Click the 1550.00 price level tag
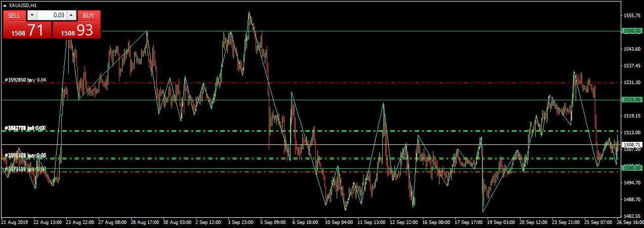The height and width of the screenshot is (228, 644). (x=632, y=31)
